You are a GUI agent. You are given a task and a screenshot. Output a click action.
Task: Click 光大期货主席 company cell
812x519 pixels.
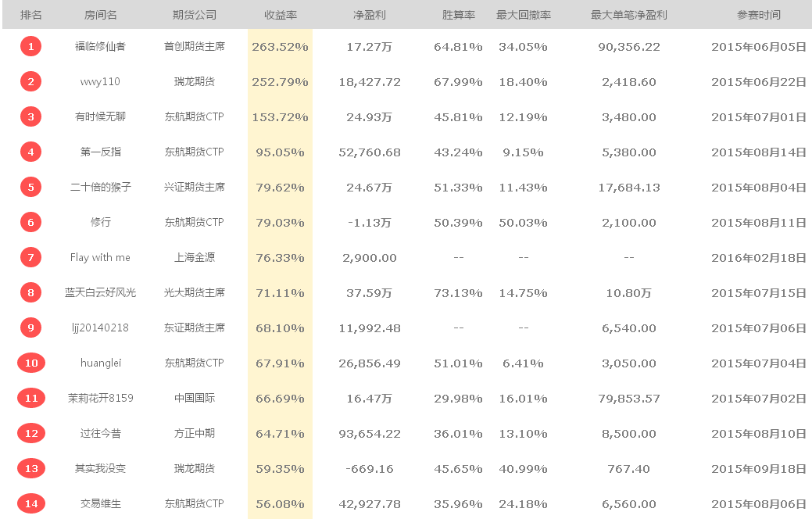tap(194, 292)
